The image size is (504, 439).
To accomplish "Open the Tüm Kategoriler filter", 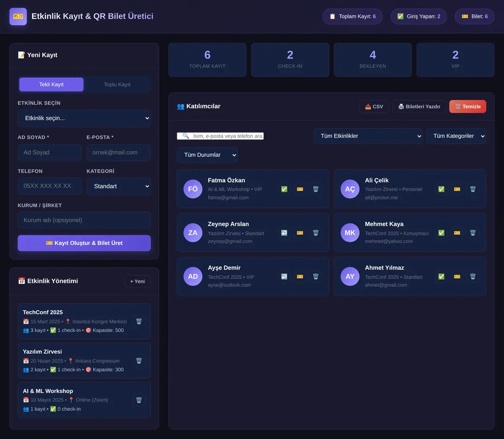I will coord(456,136).
